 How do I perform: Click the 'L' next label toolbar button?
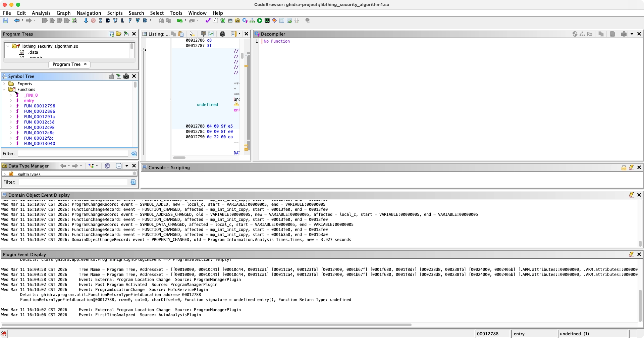coord(123,20)
